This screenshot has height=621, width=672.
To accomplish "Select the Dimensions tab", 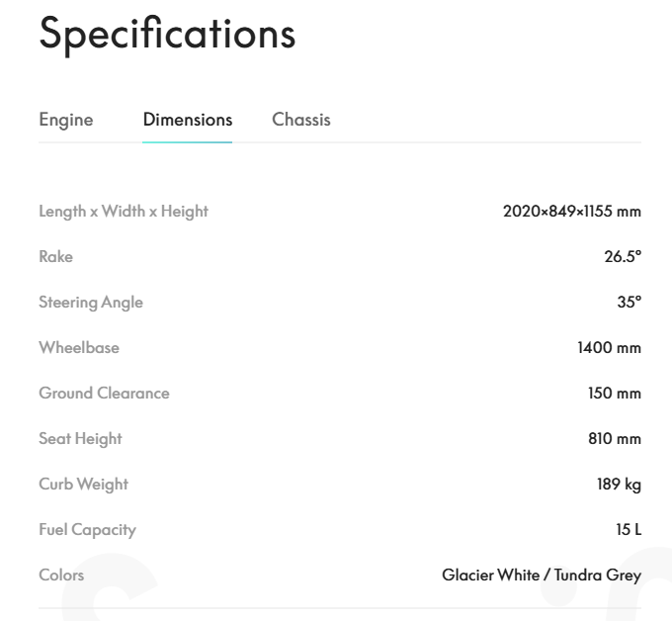I will click(x=188, y=120).
